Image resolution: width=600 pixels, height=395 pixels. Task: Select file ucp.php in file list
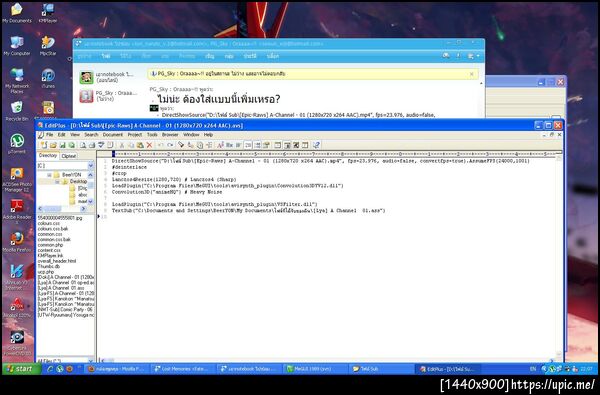point(46,271)
